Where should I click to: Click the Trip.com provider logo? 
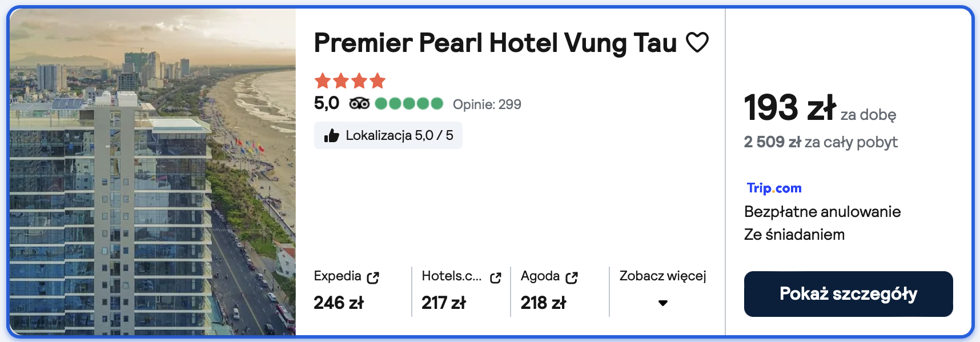point(774,188)
